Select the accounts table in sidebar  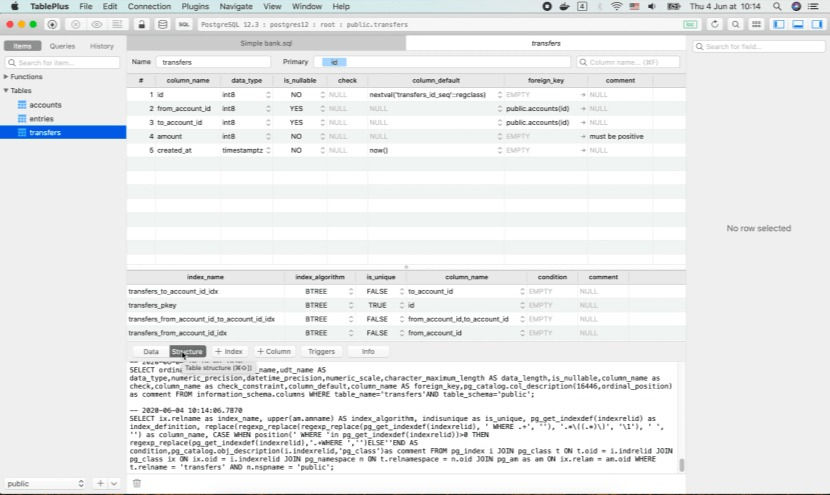(45, 105)
